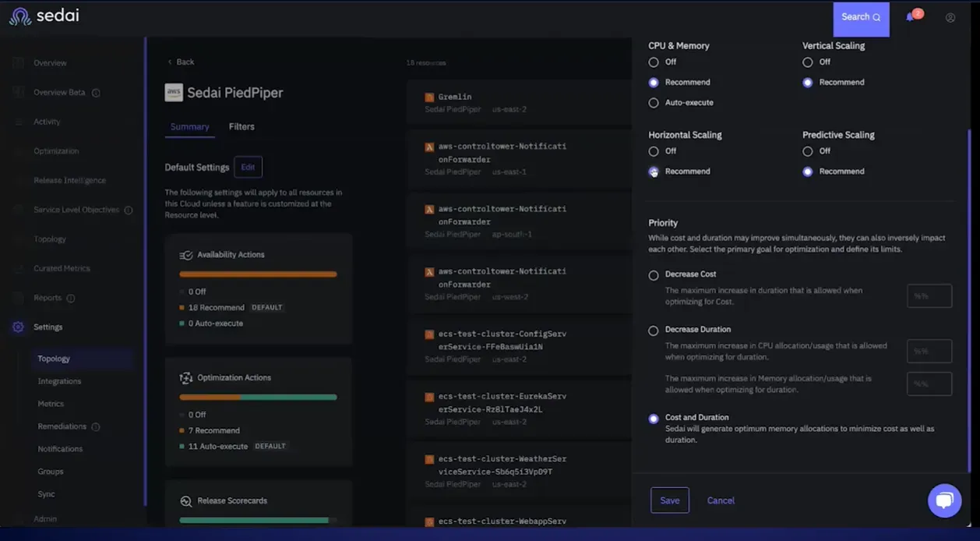The width and height of the screenshot is (980, 541).
Task: Open Groups under Settings
Action: 51,472
